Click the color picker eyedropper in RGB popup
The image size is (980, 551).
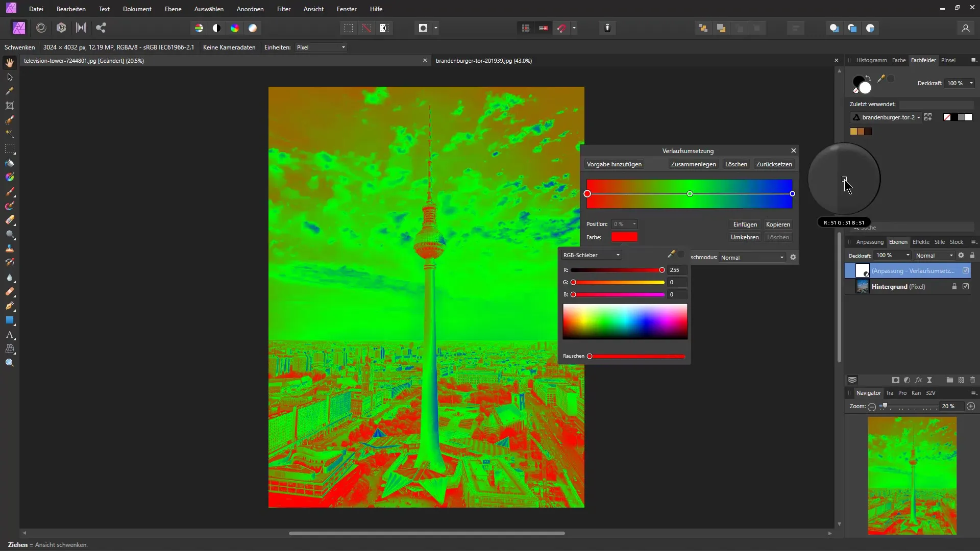(x=671, y=254)
